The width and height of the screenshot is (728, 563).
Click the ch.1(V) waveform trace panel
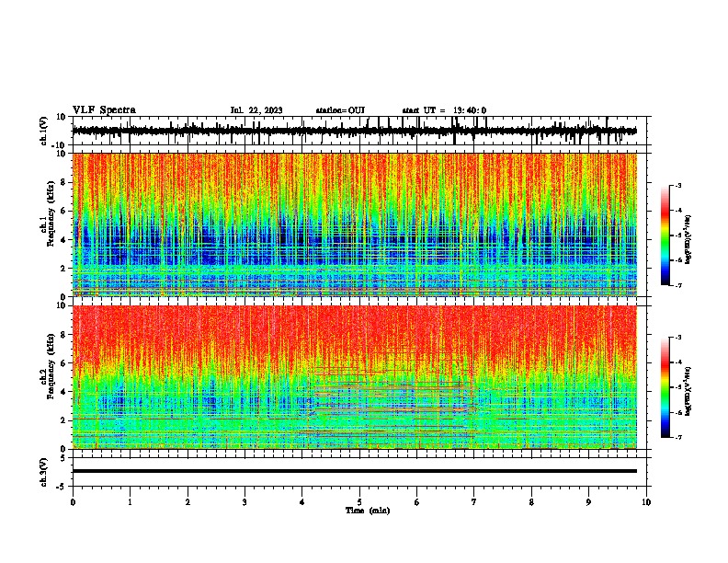[361, 131]
